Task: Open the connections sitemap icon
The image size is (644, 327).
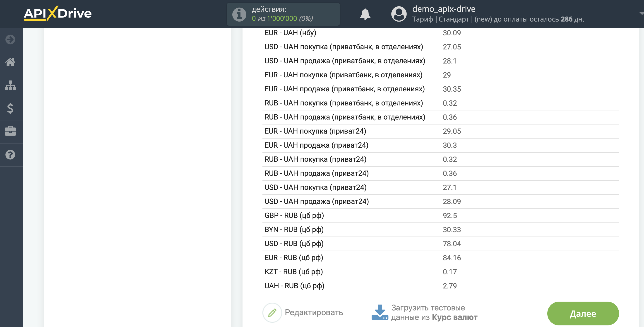Action: [x=10, y=85]
